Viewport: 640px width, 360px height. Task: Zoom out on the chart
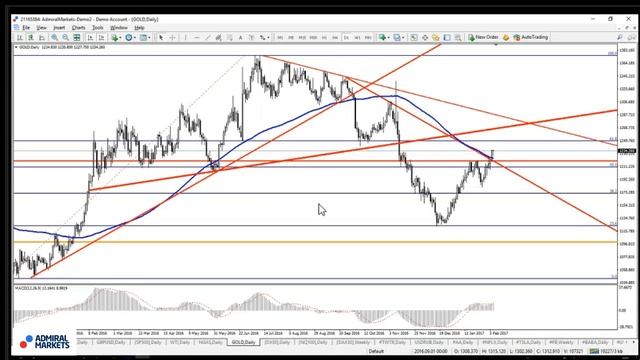[x=65, y=38]
